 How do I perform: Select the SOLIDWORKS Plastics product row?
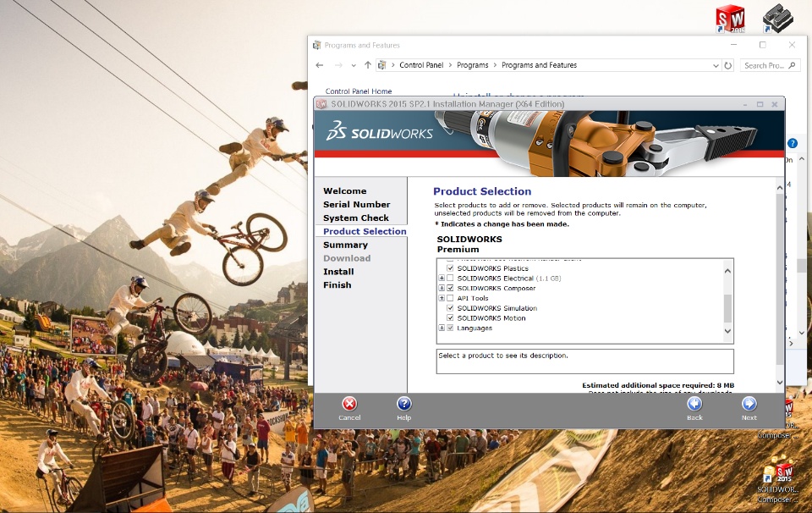pos(492,268)
